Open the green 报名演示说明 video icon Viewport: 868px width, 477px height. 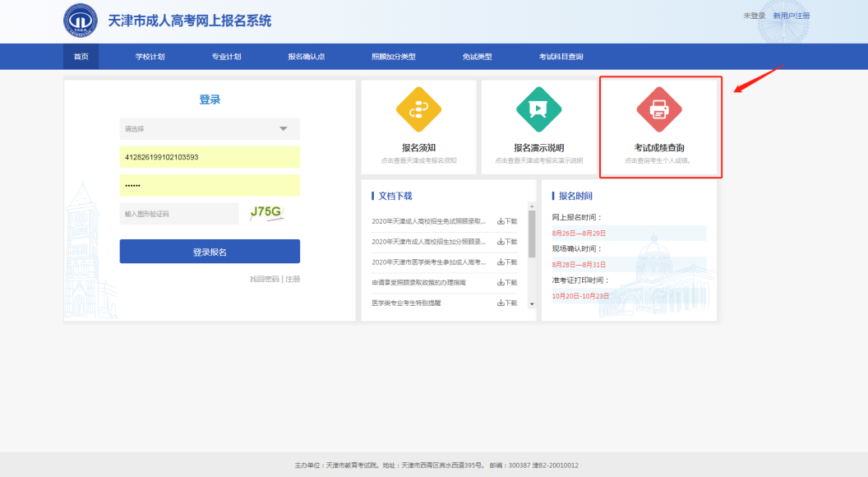[x=538, y=109]
